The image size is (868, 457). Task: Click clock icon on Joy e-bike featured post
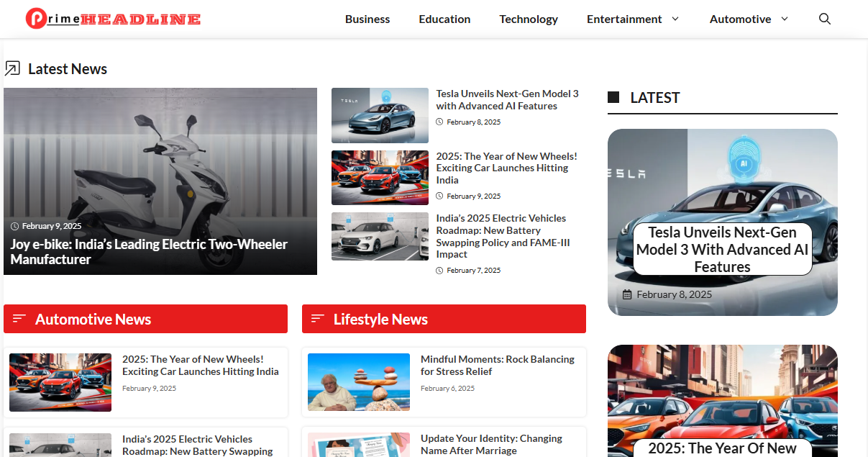[14, 226]
